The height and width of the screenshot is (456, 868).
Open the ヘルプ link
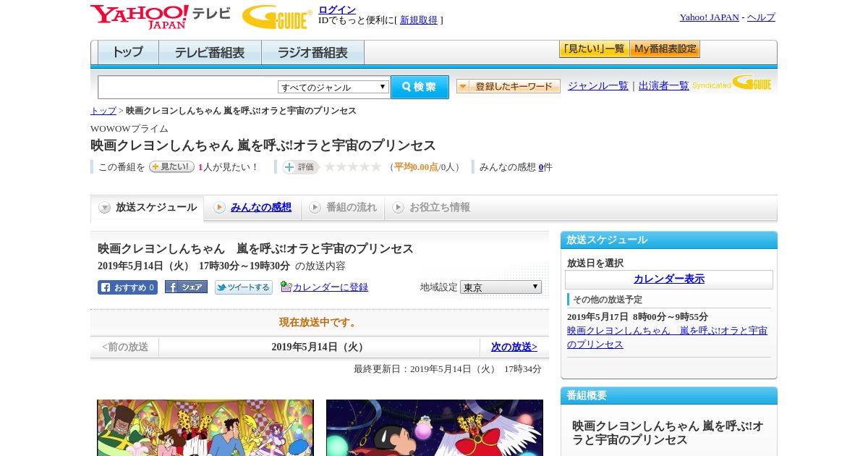pyautogui.click(x=761, y=17)
